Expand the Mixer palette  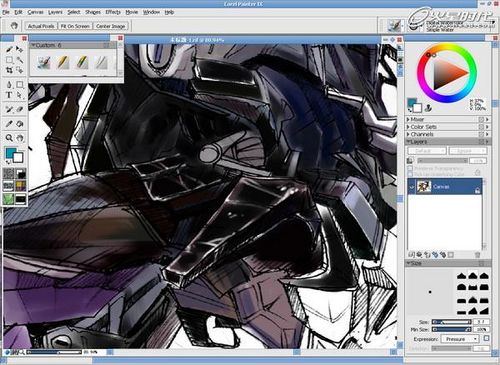point(408,119)
